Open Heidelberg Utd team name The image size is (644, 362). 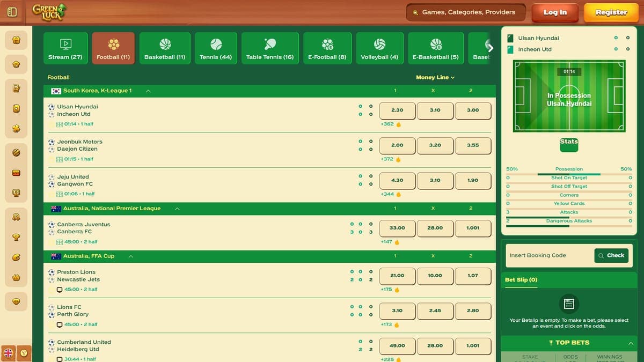coord(78,350)
